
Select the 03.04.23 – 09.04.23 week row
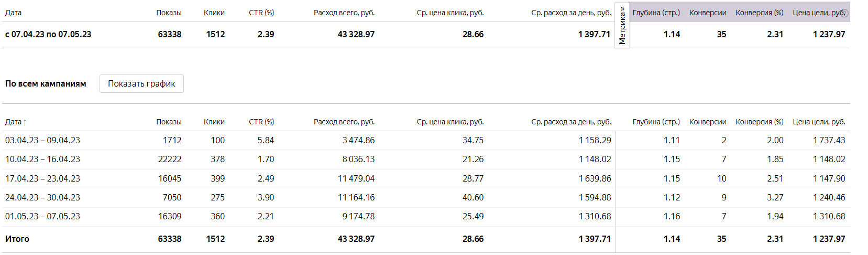pyautogui.click(x=42, y=140)
